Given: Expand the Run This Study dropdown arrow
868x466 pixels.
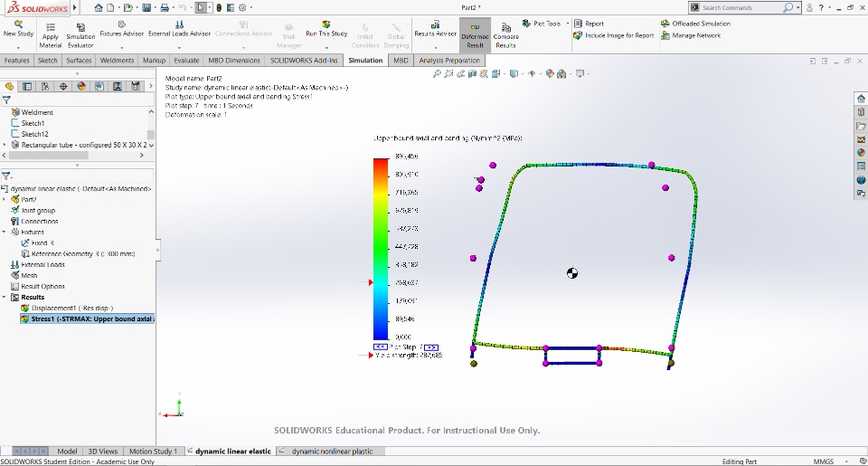Looking at the screenshot, I should click(x=326, y=48).
